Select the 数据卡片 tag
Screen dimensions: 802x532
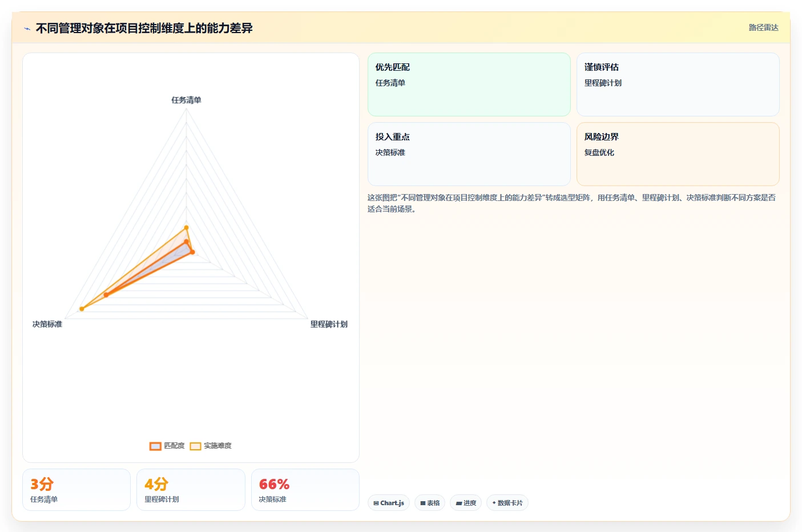(x=507, y=503)
